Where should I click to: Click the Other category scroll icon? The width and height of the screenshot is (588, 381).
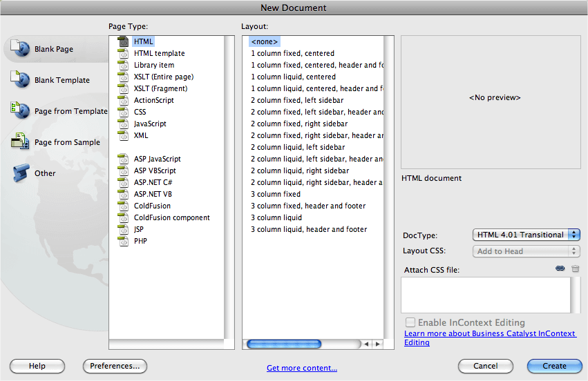(21, 173)
